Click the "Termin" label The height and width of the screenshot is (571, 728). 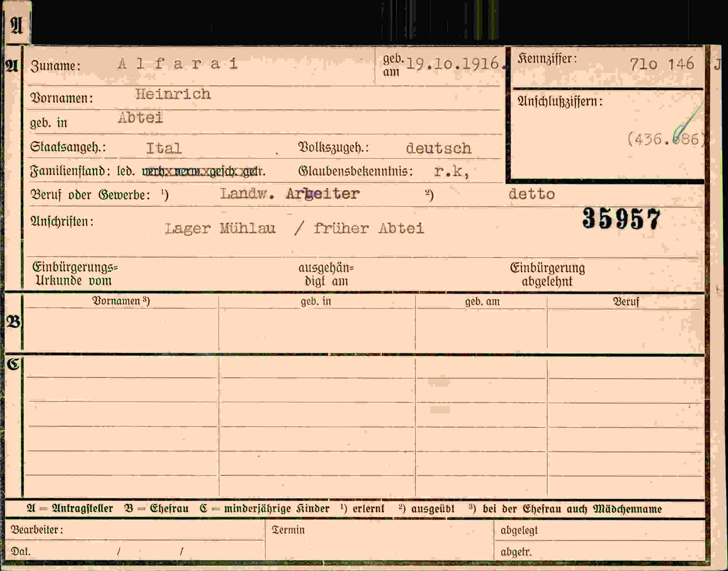[288, 530]
